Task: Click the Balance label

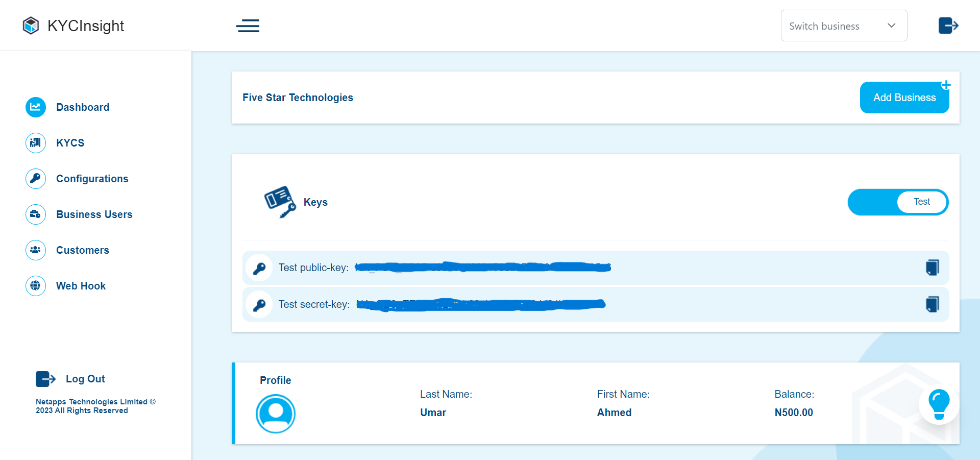Action: coord(794,394)
